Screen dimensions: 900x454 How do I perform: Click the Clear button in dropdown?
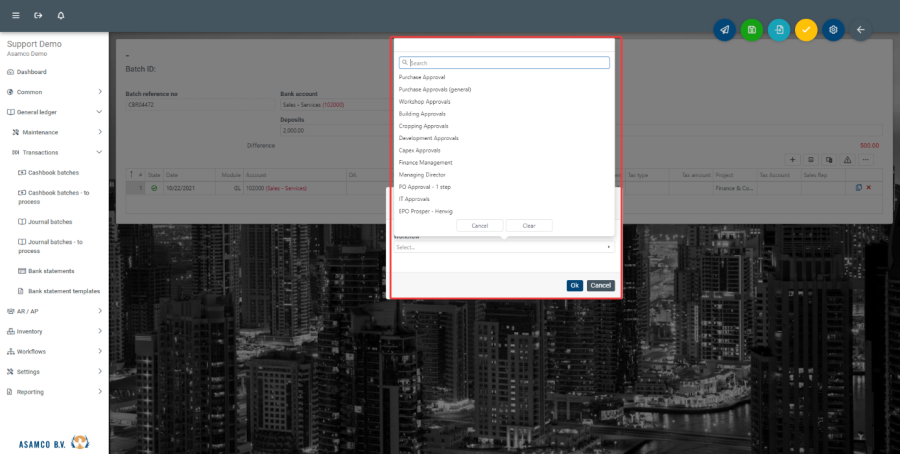point(529,226)
